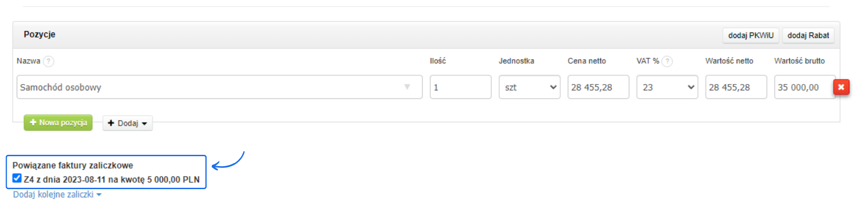Click the Cena netto input field
868x209 pixels.
click(x=598, y=87)
